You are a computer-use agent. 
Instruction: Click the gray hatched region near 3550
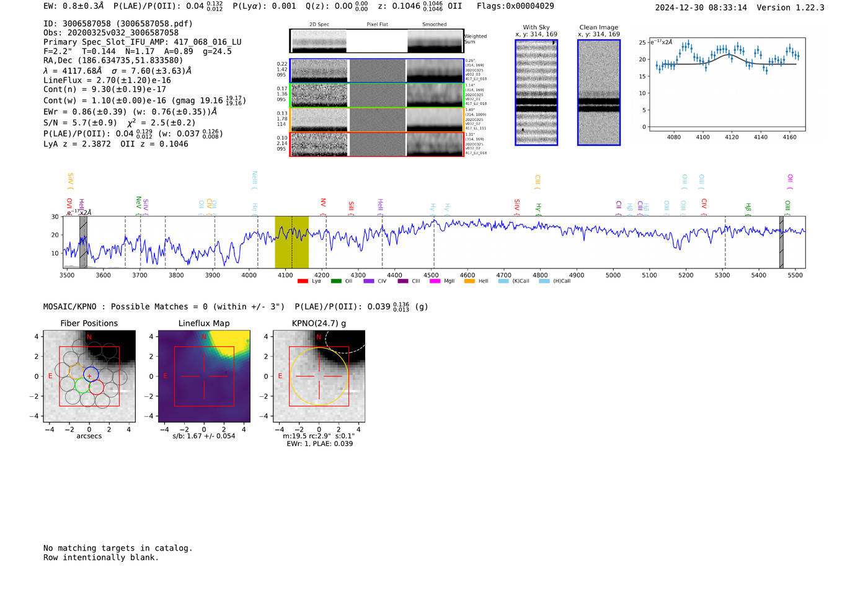click(x=83, y=242)
